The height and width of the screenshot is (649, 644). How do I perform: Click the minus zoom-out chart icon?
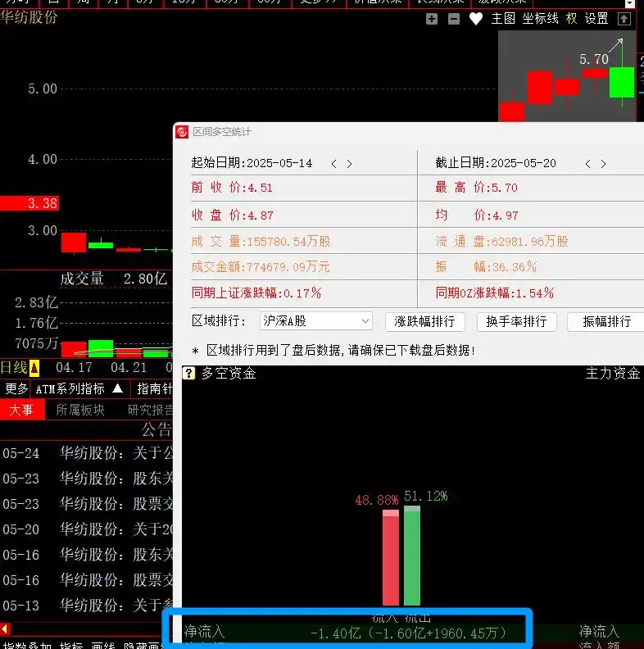pyautogui.click(x=454, y=19)
